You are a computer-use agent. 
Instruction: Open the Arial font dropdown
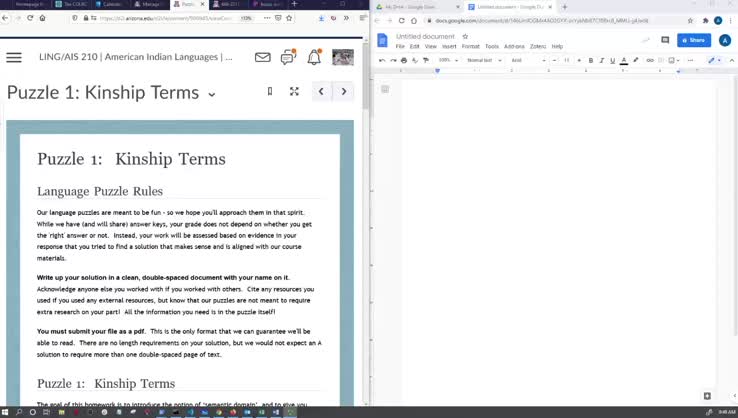(x=528, y=60)
